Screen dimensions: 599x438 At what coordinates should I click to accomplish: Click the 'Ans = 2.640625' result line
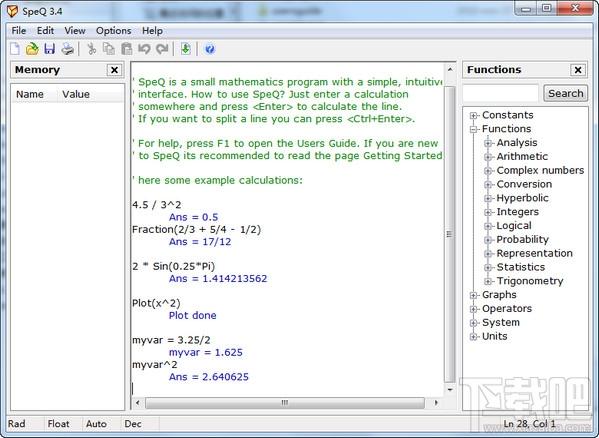coord(209,377)
